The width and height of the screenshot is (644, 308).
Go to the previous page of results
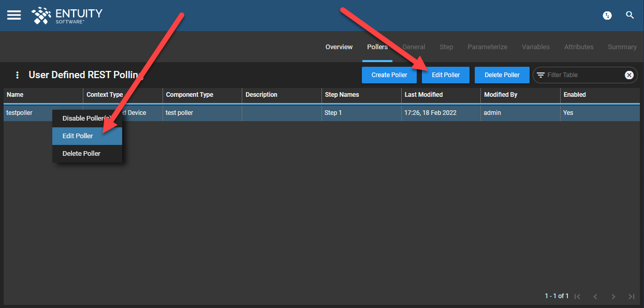click(595, 297)
